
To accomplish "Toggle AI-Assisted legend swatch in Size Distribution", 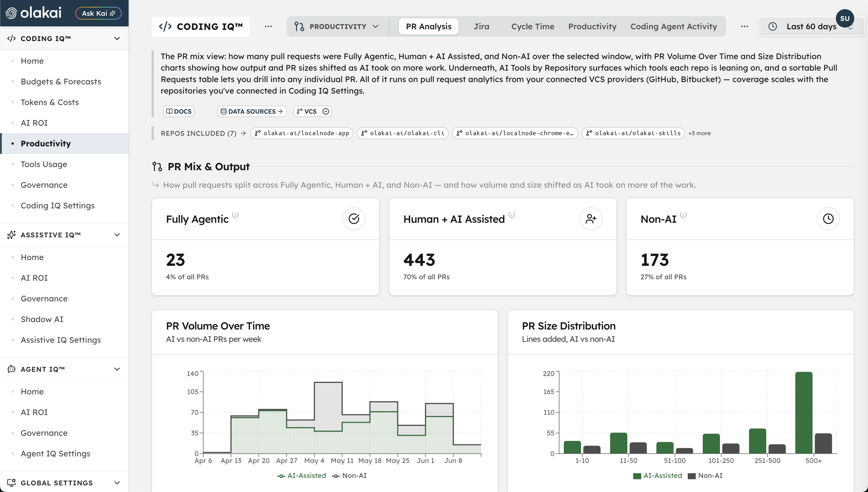I will click(637, 476).
